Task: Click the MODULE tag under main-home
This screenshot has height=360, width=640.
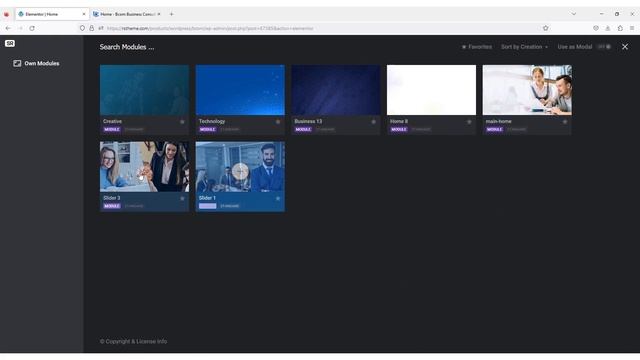Action: (494, 129)
